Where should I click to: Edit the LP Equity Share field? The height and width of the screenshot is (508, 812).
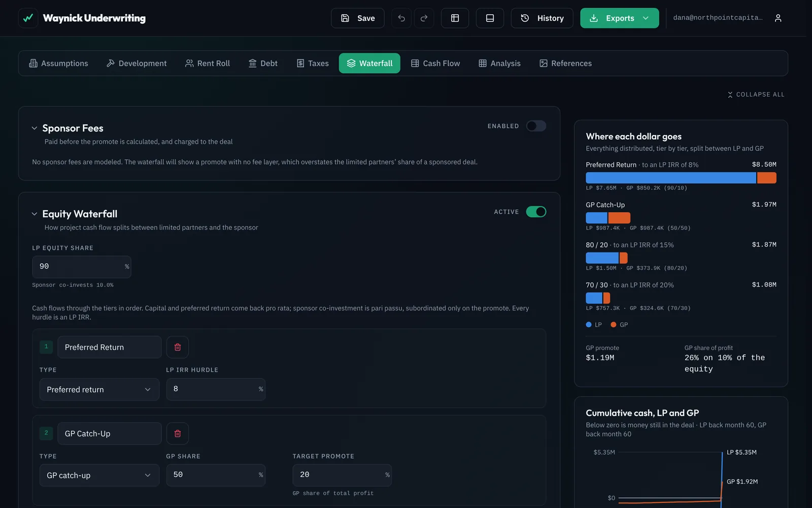[82, 267]
